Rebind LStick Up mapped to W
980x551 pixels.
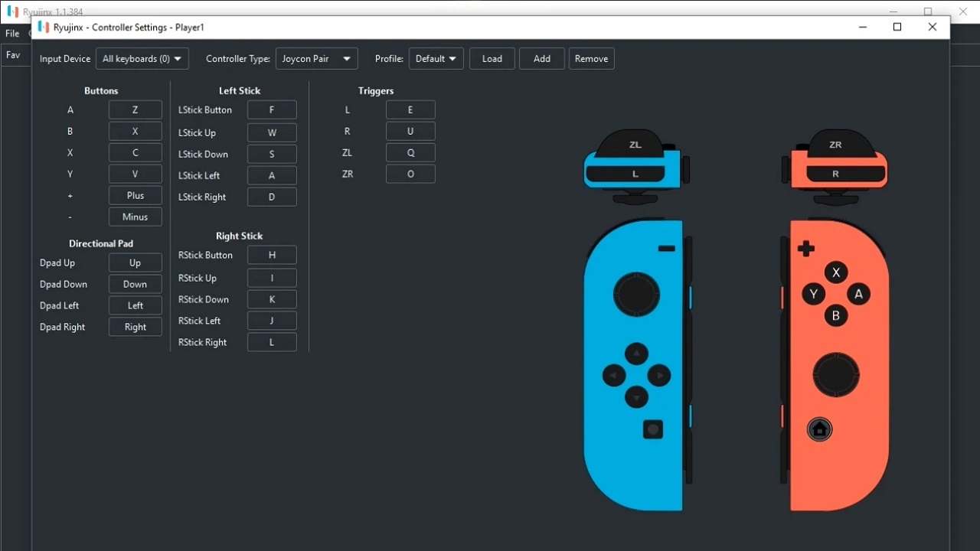(272, 133)
